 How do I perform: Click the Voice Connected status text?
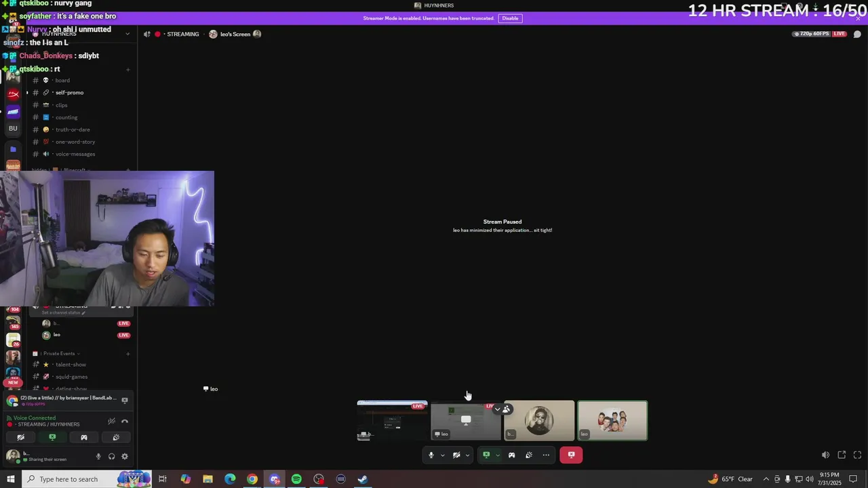(x=35, y=418)
